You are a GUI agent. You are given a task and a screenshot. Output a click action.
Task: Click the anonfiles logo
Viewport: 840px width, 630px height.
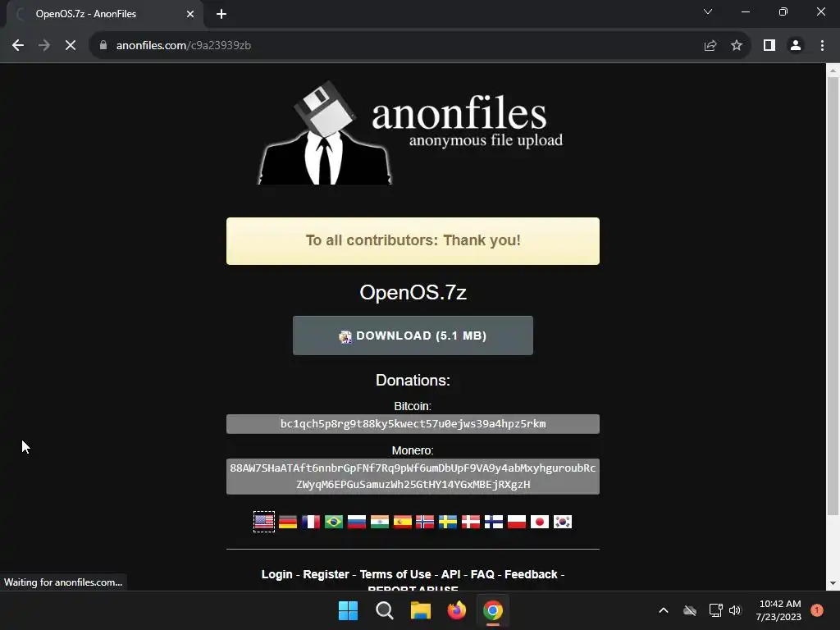[412, 133]
